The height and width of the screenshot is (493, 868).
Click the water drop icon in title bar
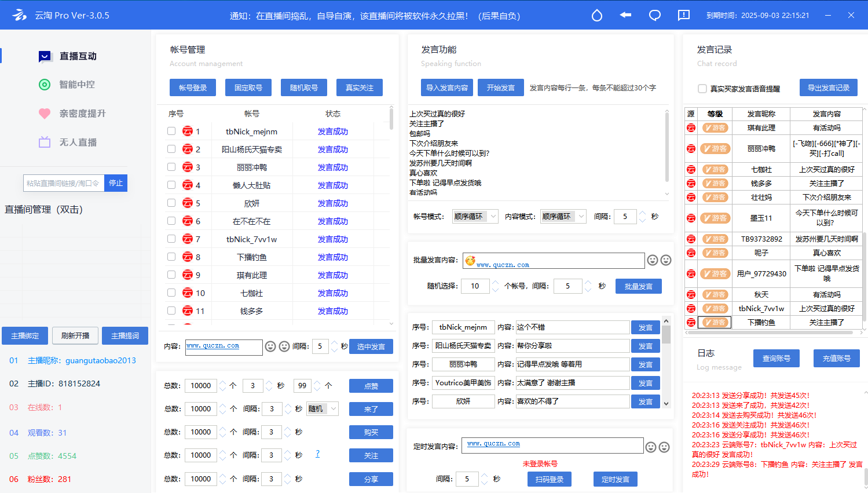click(x=596, y=16)
